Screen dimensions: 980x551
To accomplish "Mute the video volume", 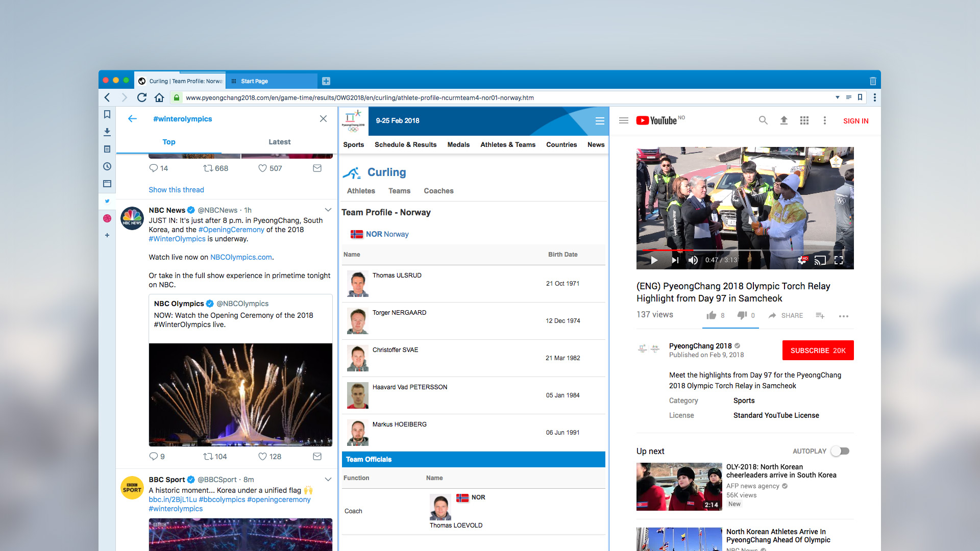I will [693, 260].
